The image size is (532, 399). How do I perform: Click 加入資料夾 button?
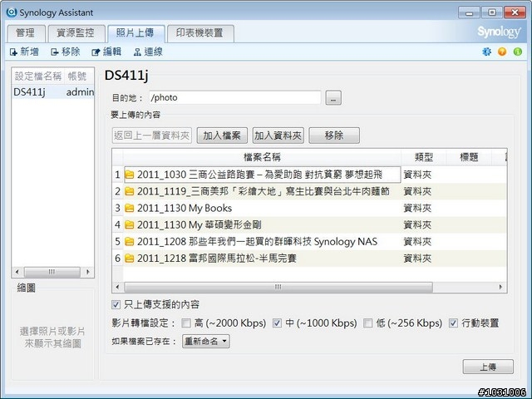pos(278,135)
